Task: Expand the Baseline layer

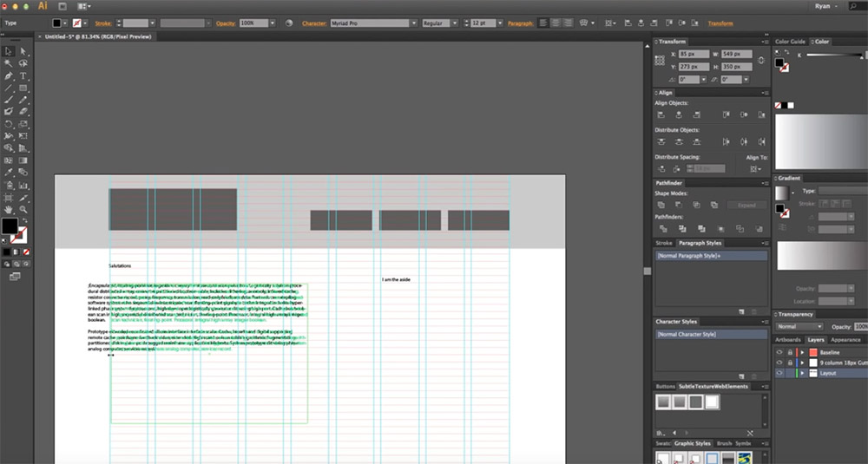Action: click(x=802, y=352)
